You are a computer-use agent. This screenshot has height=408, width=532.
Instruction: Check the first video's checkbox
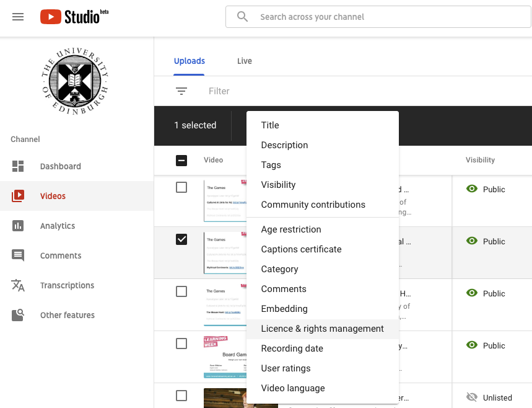(181, 187)
